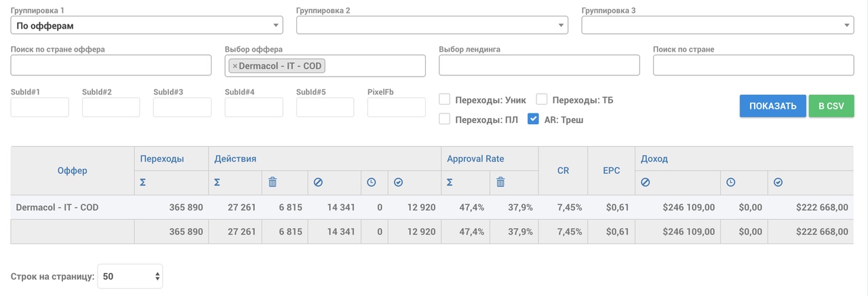Click the ПОКАЗАТЬ button
868x296 pixels.
tap(772, 106)
